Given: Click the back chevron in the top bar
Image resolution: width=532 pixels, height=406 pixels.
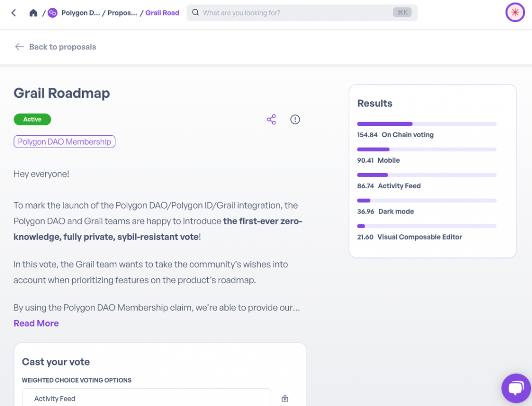Looking at the screenshot, I should [x=14, y=13].
